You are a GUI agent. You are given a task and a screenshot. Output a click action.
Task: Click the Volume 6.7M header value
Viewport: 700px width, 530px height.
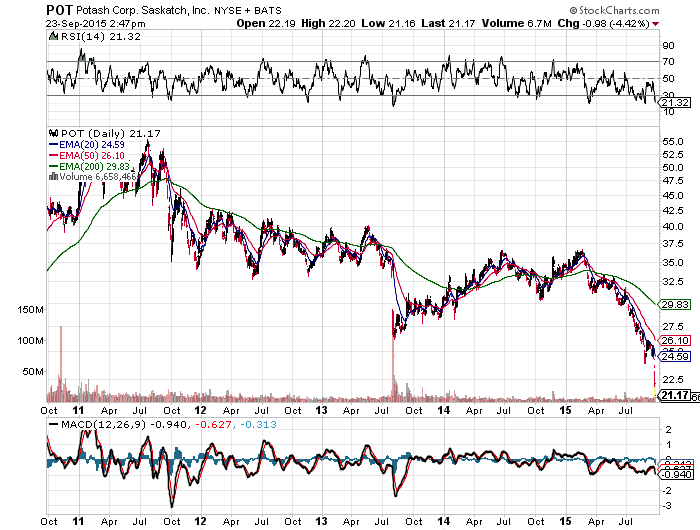pos(517,23)
